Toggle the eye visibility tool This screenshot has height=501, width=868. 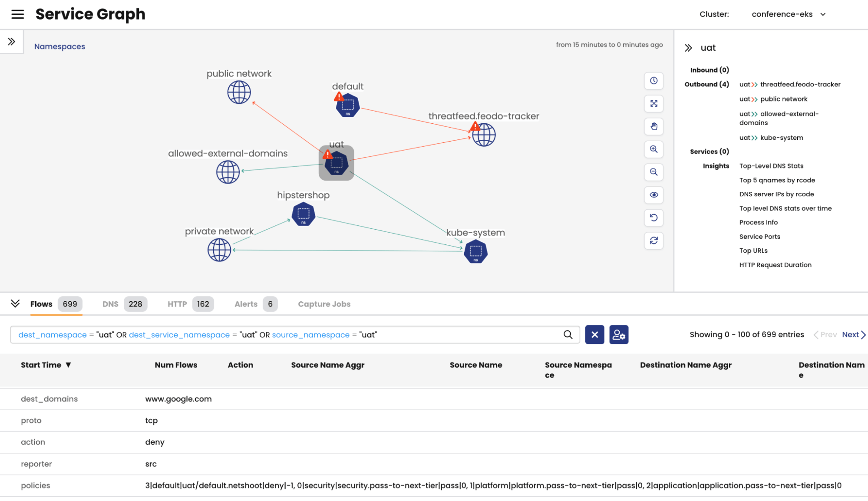coord(653,195)
